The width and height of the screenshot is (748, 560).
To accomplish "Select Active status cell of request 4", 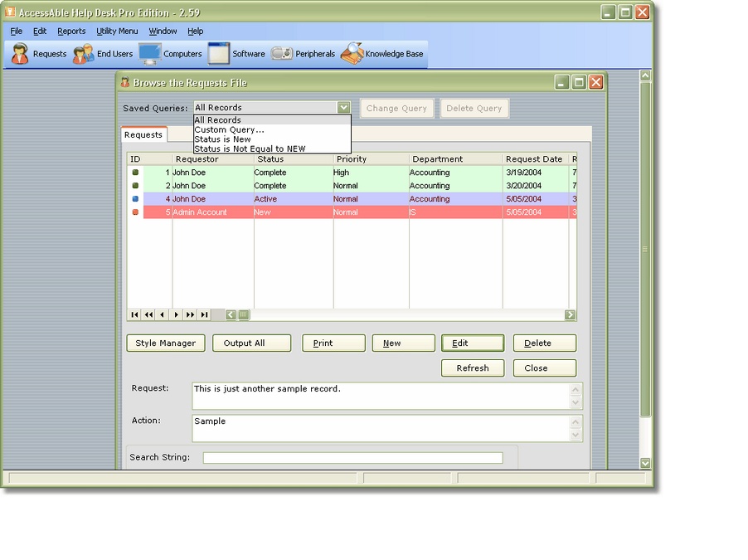I will coord(294,199).
